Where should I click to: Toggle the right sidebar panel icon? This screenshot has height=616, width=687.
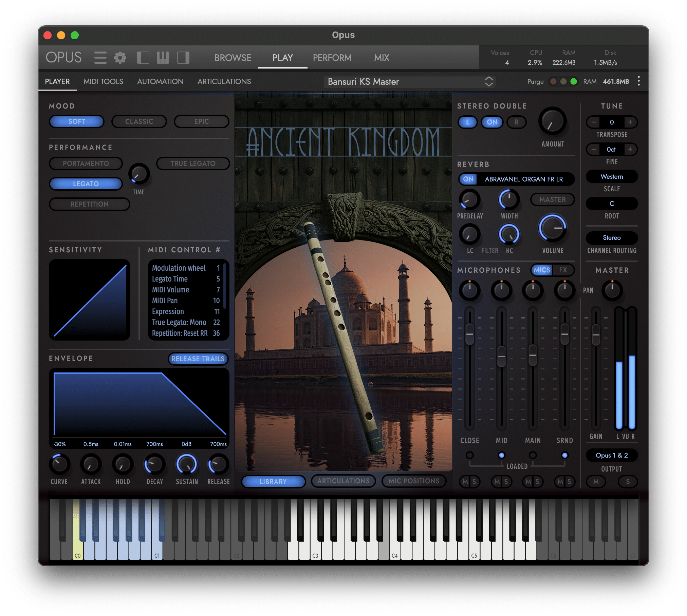point(183,58)
